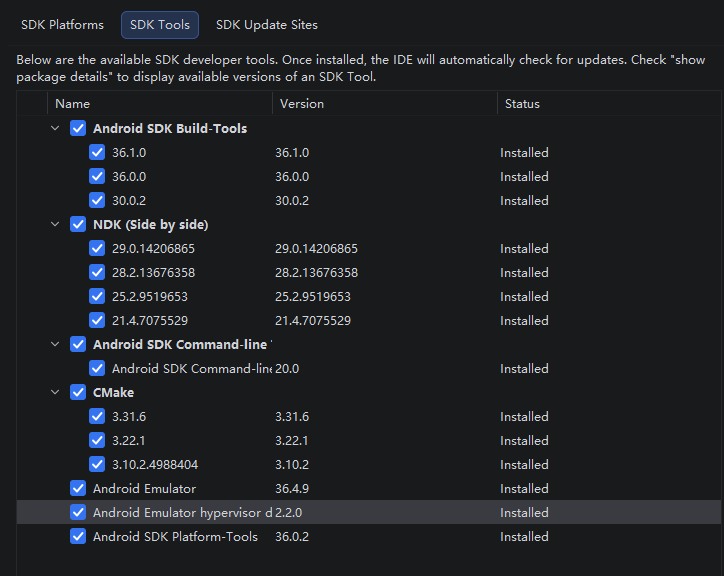Uncheck Build-Tools 30.0.2 checkbox
The image size is (724, 576).
(x=97, y=200)
